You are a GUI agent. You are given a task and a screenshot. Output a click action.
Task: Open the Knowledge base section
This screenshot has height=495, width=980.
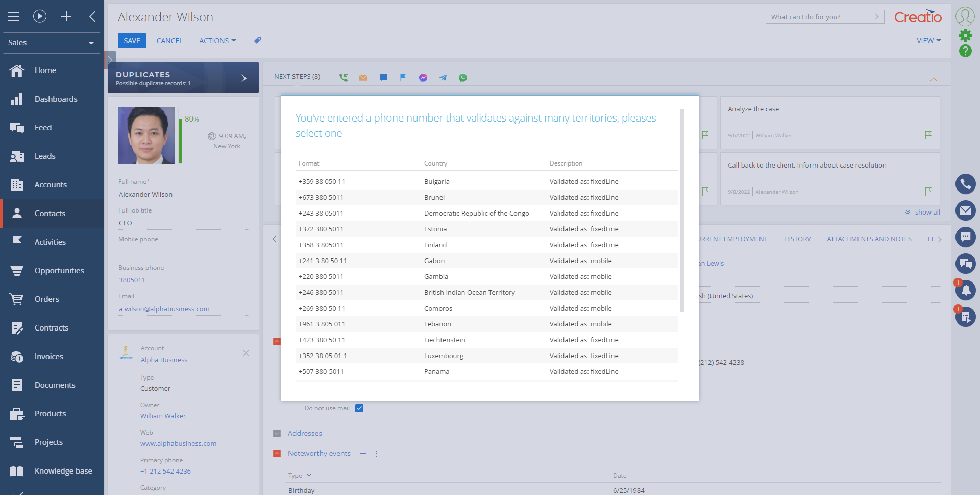tap(63, 470)
